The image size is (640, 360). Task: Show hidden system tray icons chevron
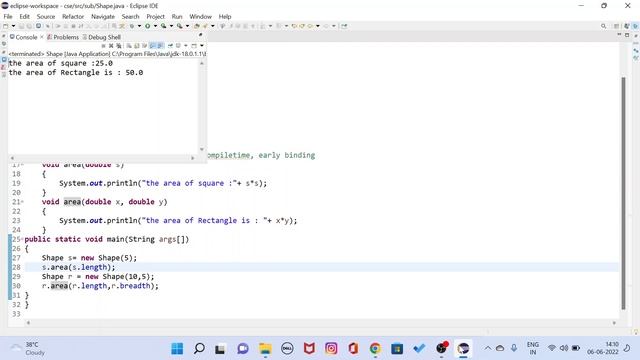(488, 348)
